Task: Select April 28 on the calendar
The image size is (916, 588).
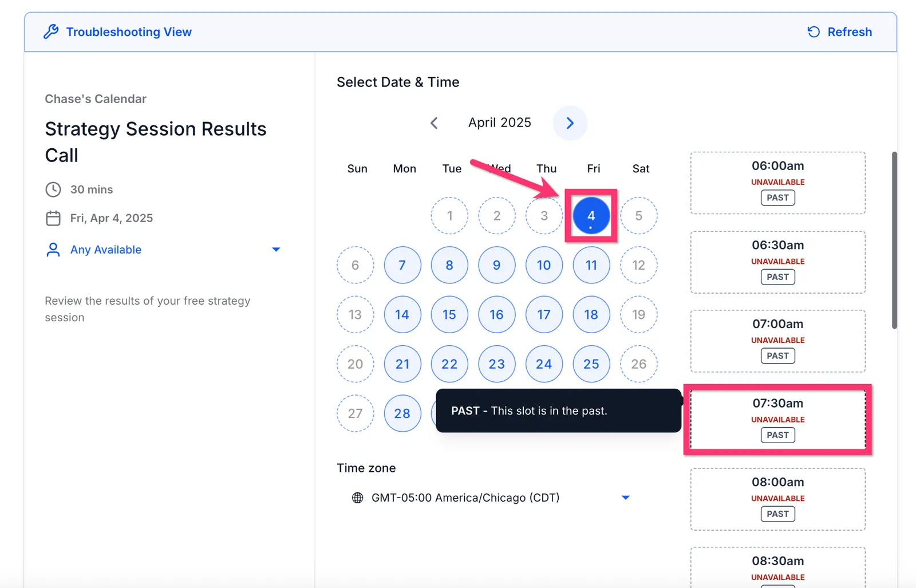Action: [x=402, y=413]
